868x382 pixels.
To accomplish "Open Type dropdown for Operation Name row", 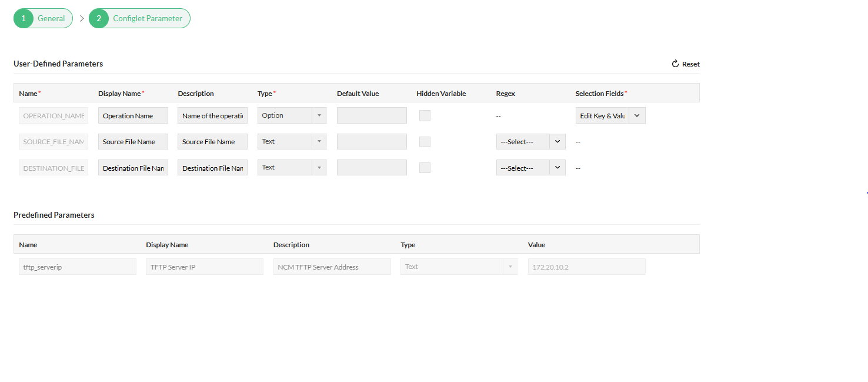I will (292, 115).
